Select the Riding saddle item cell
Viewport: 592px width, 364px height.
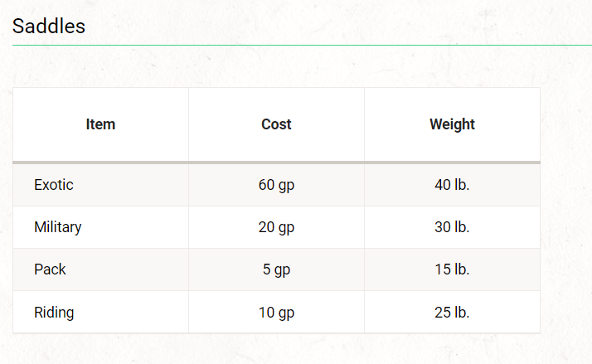coord(54,313)
